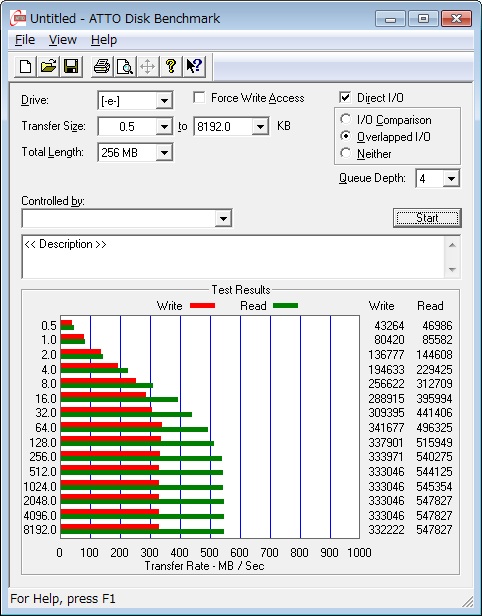Click the New document toolbar icon
Viewport: 482px width, 616px height.
pos(26,66)
